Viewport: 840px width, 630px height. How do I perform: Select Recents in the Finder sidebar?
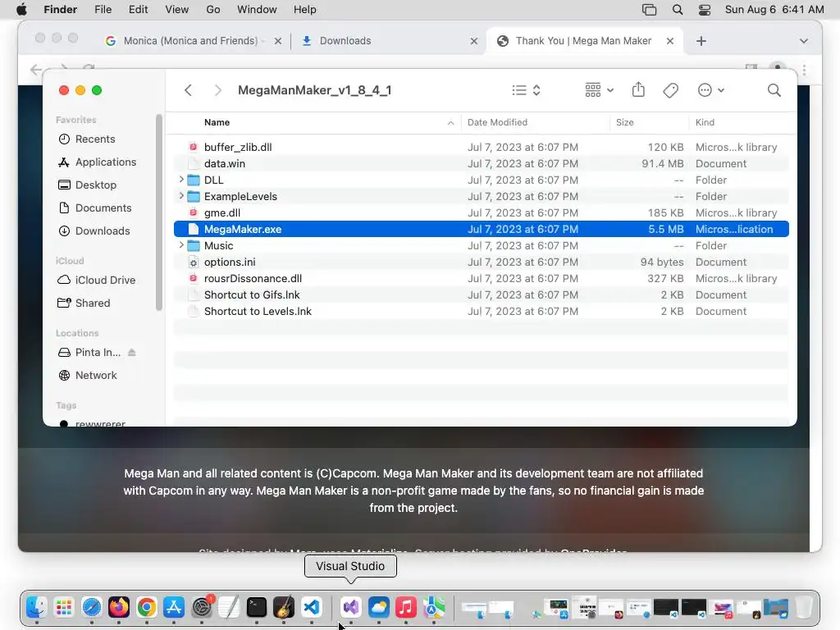[95, 139]
